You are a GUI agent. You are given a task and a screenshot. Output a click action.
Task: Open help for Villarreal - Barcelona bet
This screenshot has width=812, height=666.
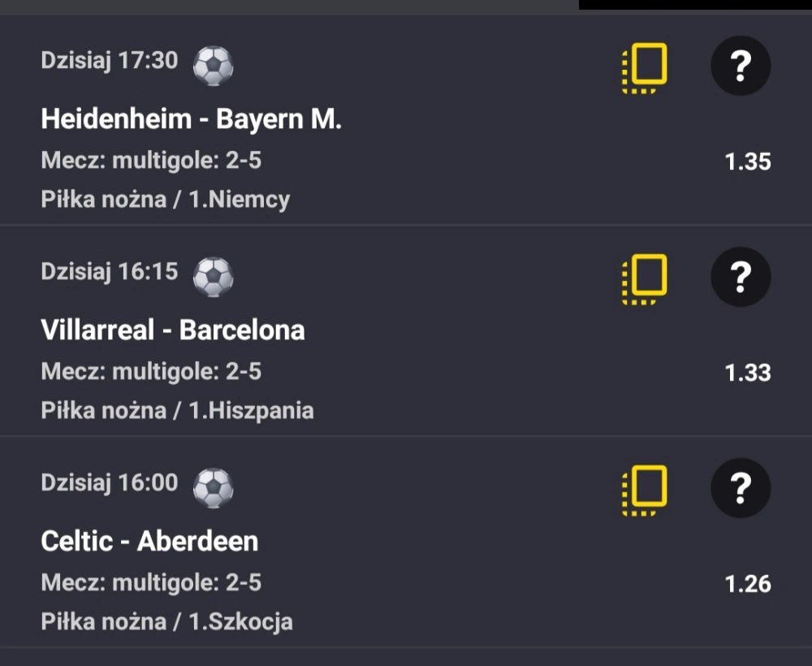click(x=740, y=278)
